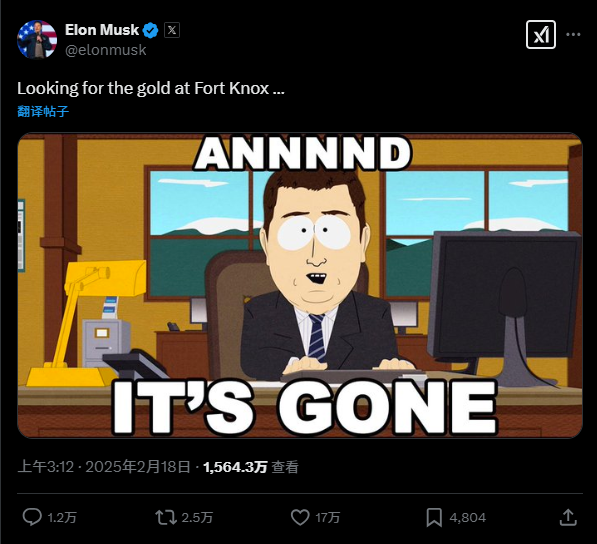This screenshot has width=597, height=544.
Task: Share the post via the upload arrow icon
Action: (x=568, y=518)
